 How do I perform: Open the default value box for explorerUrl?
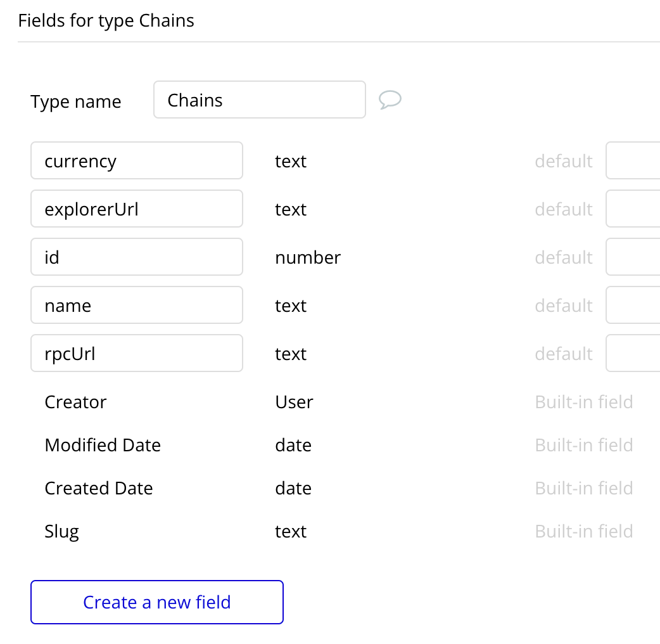tap(633, 209)
